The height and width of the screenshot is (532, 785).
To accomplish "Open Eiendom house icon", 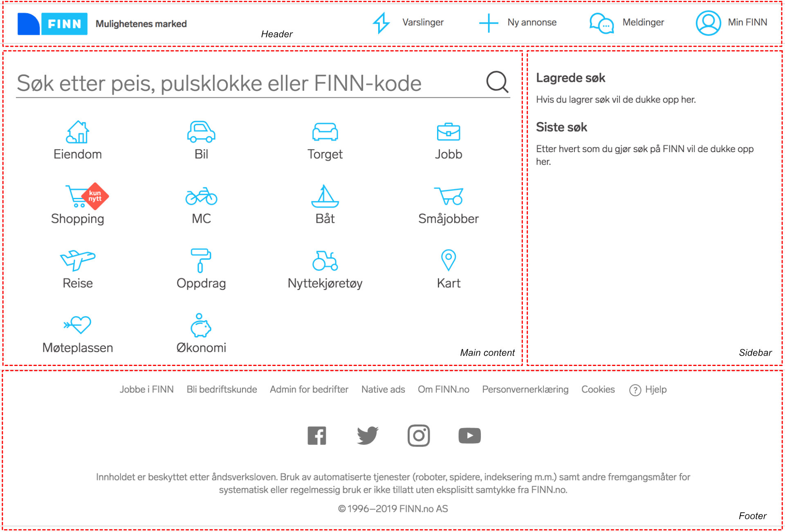I will pos(78,132).
